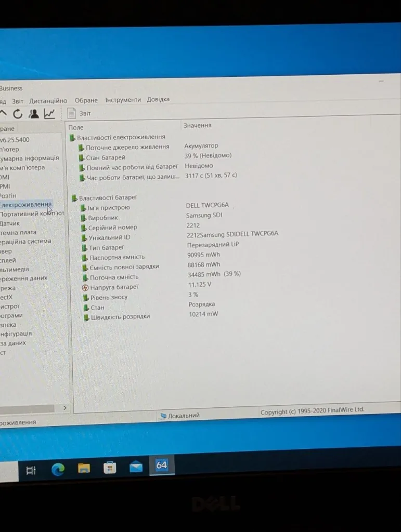Open the graph chart toolbar icon
Screen dimensions: 401x532
(49, 114)
